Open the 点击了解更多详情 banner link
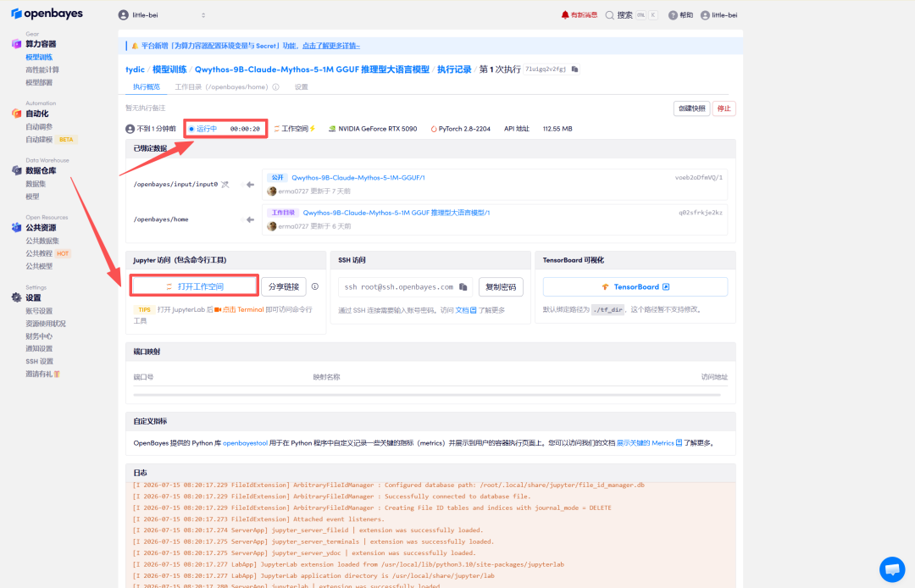 331,46
